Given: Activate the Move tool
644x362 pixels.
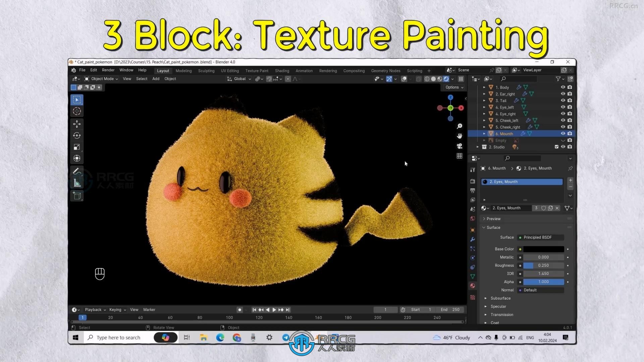Looking at the screenshot, I should [77, 124].
